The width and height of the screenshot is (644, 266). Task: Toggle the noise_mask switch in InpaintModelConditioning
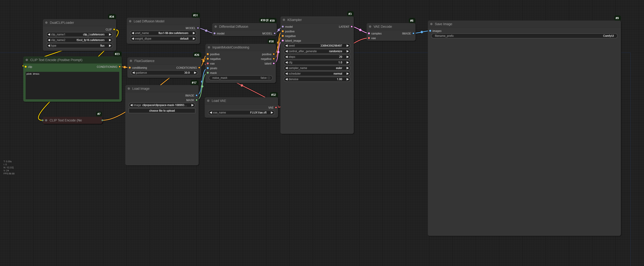pos(269,78)
